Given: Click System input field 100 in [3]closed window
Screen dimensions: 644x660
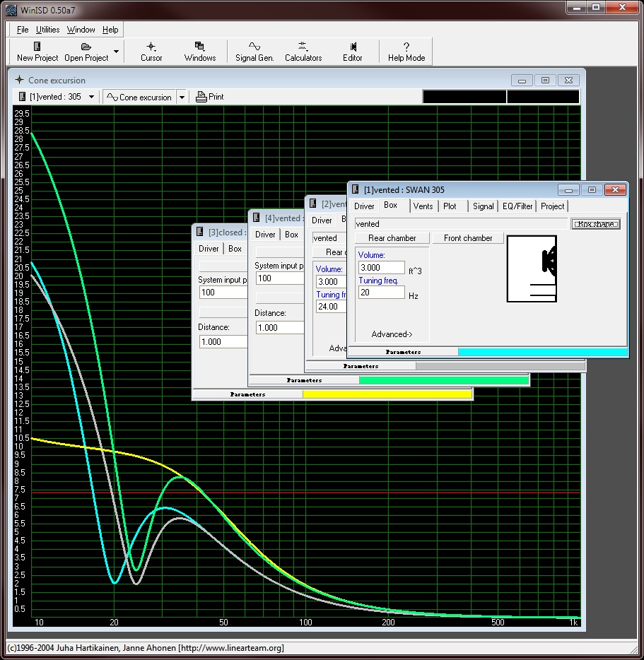Looking at the screenshot, I should [223, 293].
